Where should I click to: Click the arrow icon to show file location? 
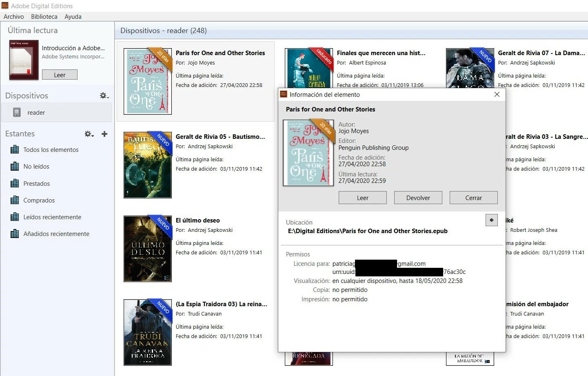492,220
